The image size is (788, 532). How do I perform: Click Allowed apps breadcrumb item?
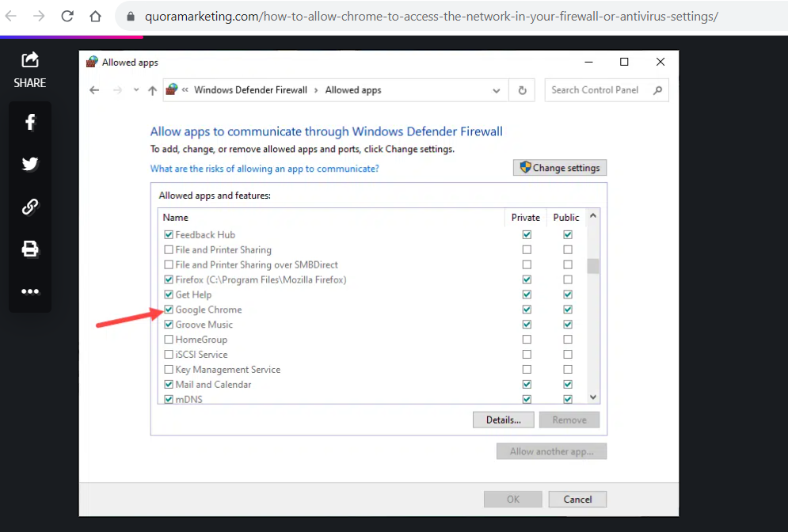[353, 90]
